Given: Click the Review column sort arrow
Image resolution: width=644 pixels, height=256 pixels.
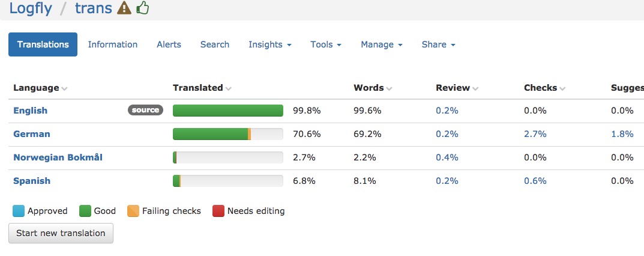Looking at the screenshot, I should point(475,88).
